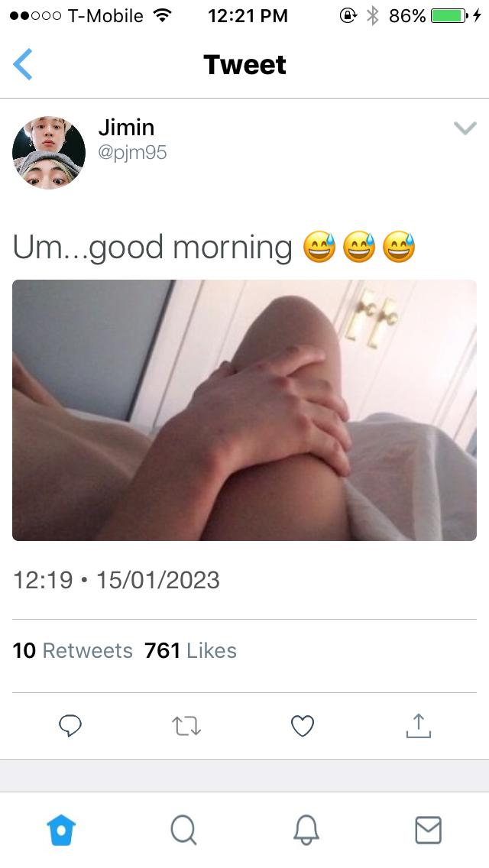Retweet this tweet with the retweet icon
Image resolution: width=489 pixels, height=868 pixels.
click(x=186, y=726)
